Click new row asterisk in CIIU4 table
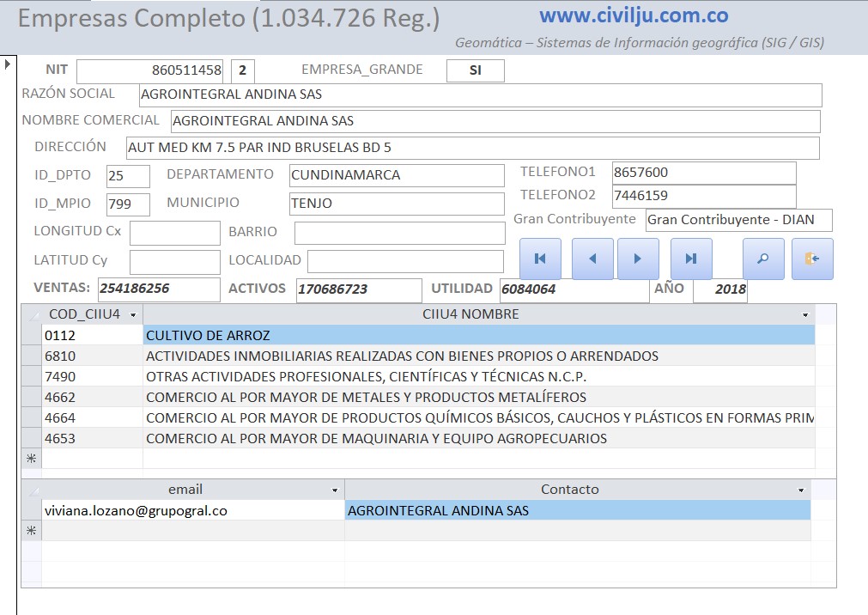868x615 pixels. point(32,460)
